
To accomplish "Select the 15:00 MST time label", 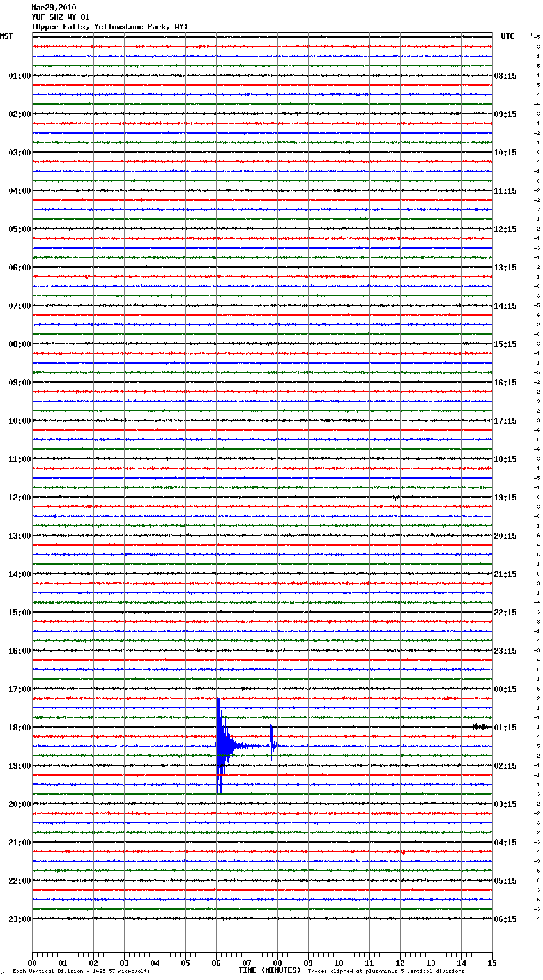I will [x=20, y=613].
